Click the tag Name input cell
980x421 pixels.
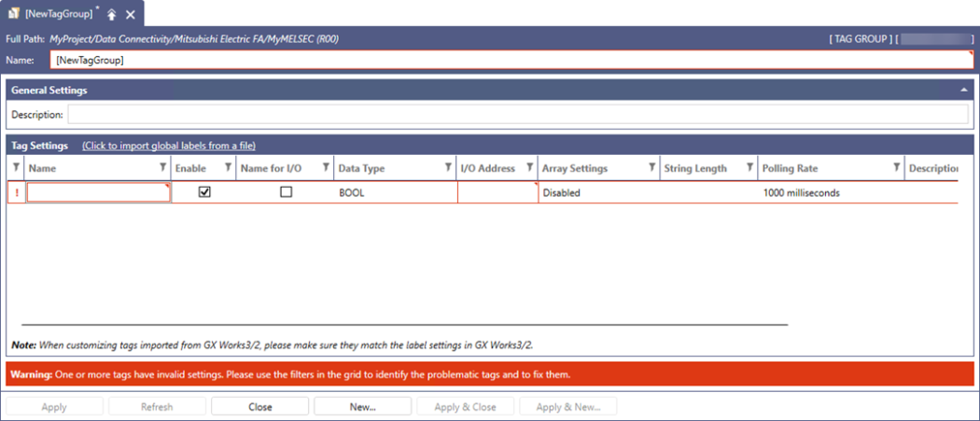click(98, 192)
